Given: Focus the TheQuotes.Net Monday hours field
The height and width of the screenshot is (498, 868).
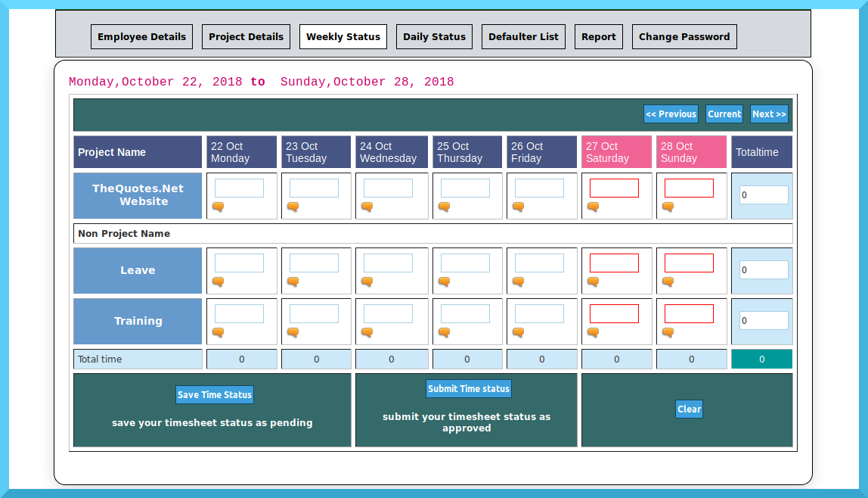Looking at the screenshot, I should point(239,188).
